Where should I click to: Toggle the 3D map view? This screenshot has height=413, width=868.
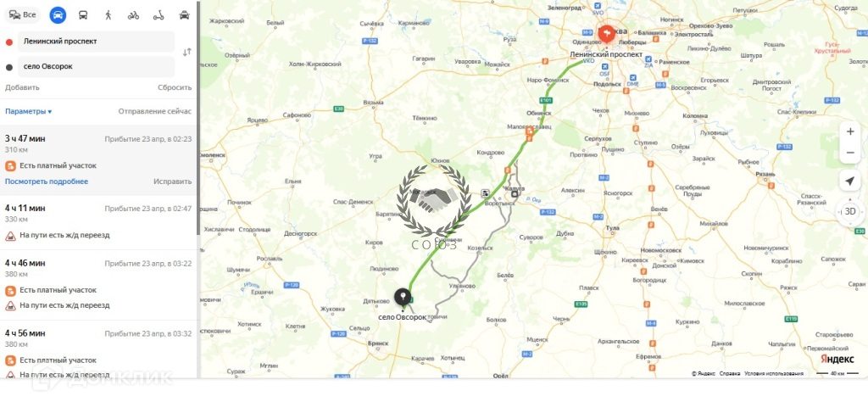coord(849,211)
